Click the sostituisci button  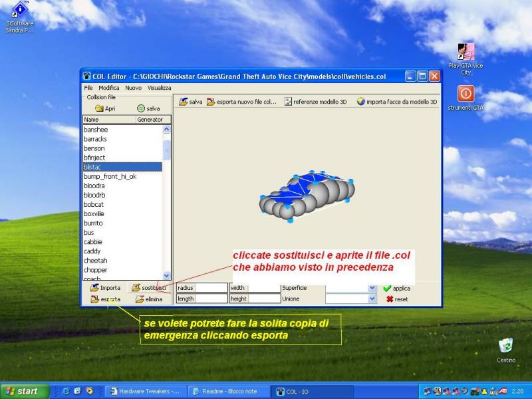pos(148,288)
